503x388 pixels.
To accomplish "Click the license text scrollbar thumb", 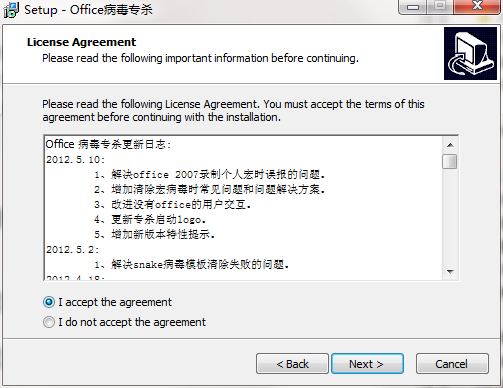I will [x=450, y=161].
